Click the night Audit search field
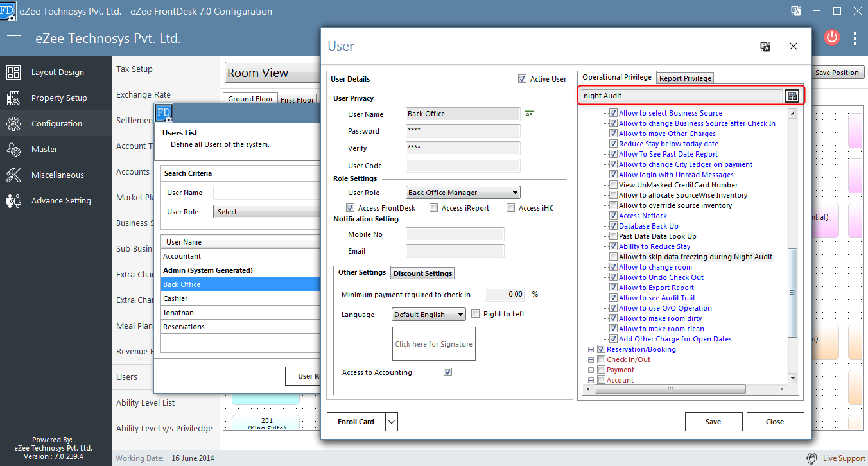The width and height of the screenshot is (868, 466). click(x=681, y=96)
